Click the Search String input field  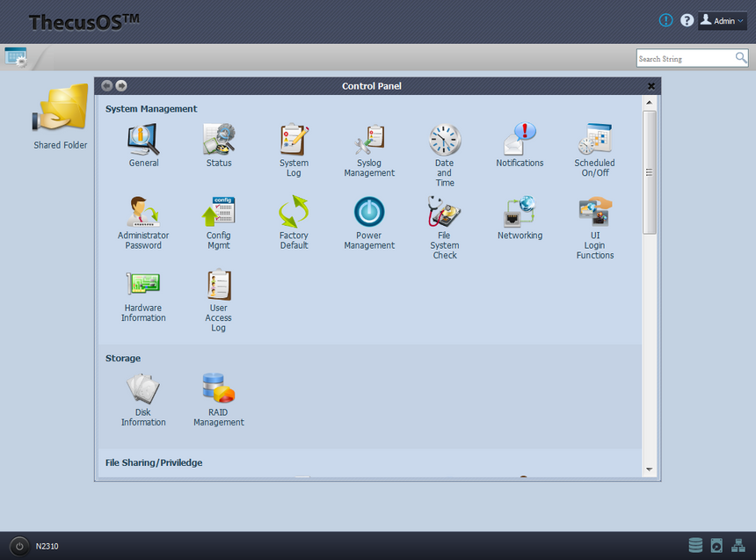(684, 59)
